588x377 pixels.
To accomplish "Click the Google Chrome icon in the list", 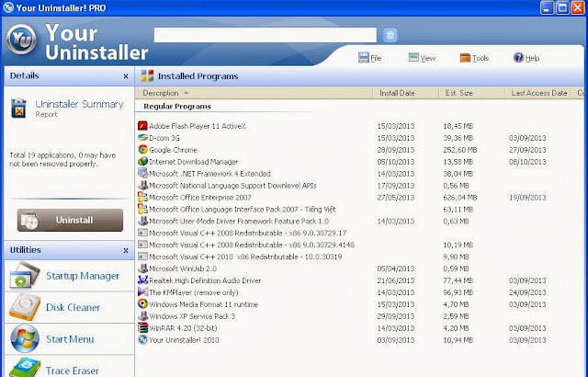I will (142, 150).
